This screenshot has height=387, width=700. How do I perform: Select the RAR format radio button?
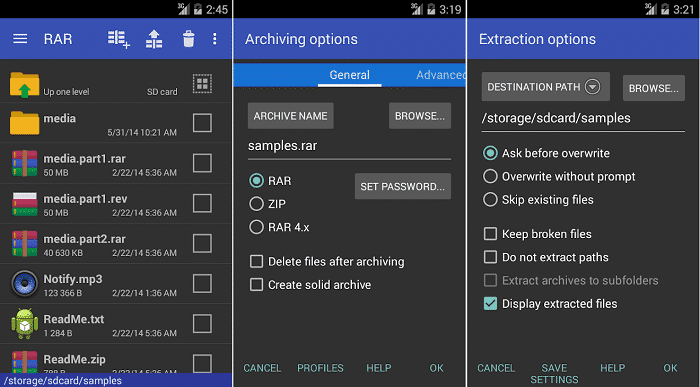[x=256, y=181]
